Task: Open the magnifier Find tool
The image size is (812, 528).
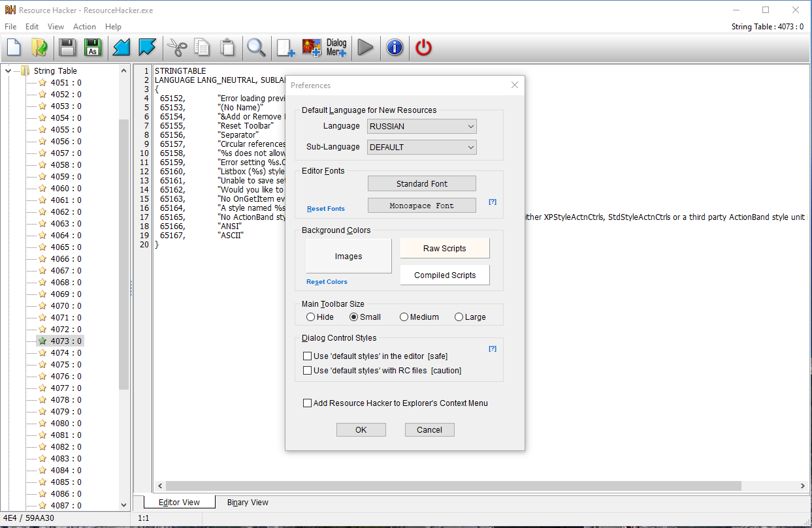Action: (x=255, y=47)
